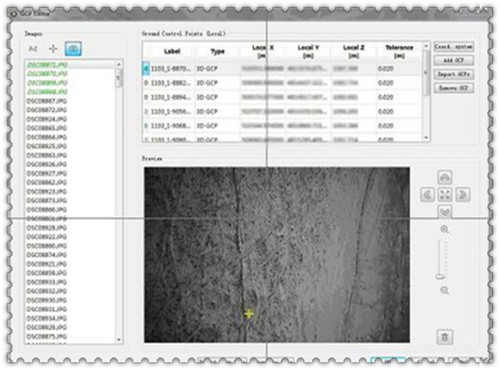Click the preview zoom slider handle

coord(440,276)
